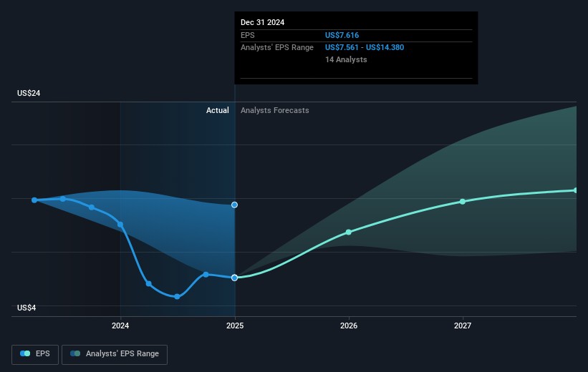588x372 pixels.
Task: Click the Actual section label
Action: coord(217,110)
